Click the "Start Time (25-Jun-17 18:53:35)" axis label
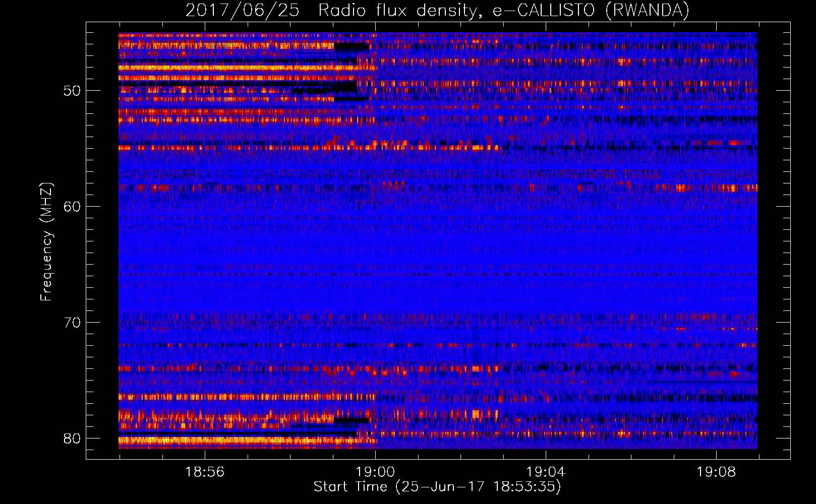 point(437,487)
